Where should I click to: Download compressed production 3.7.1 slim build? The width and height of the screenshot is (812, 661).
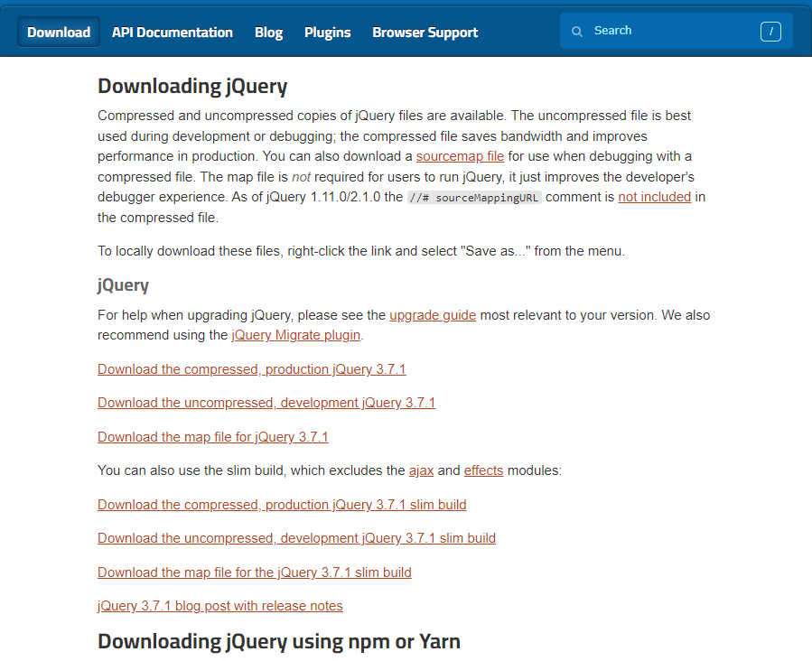(282, 504)
